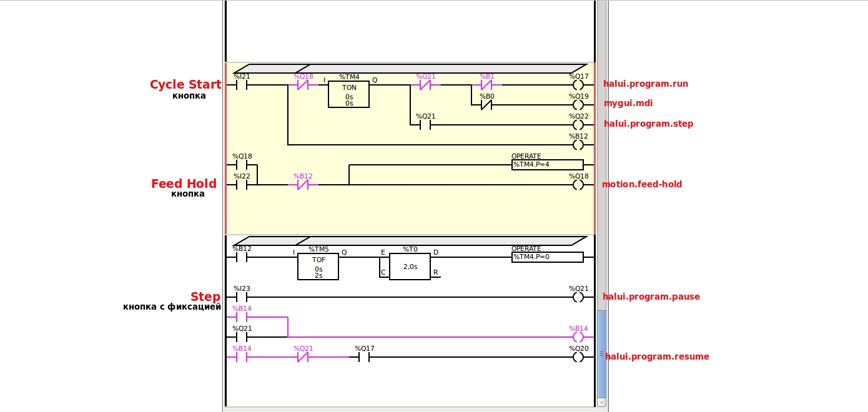This screenshot has height=412, width=868.
Task: Select the %Q21 closed contact left of %Q17 contact
Action: (x=303, y=357)
